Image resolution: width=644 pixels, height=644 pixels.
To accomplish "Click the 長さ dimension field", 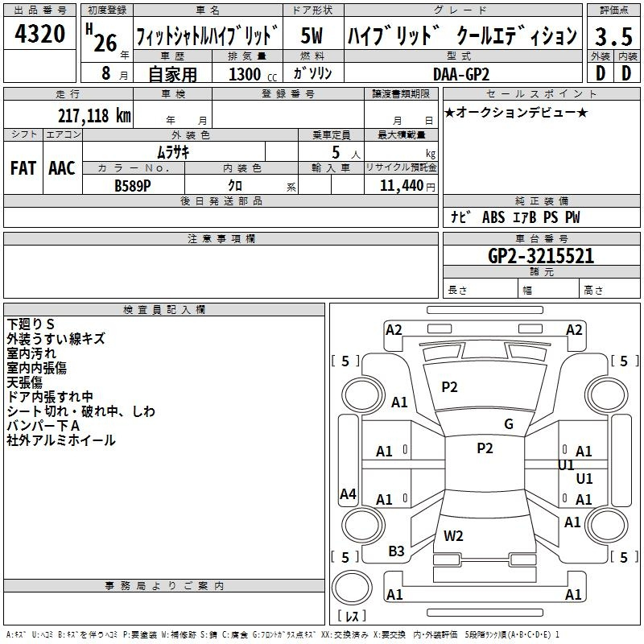I will pos(480,288).
